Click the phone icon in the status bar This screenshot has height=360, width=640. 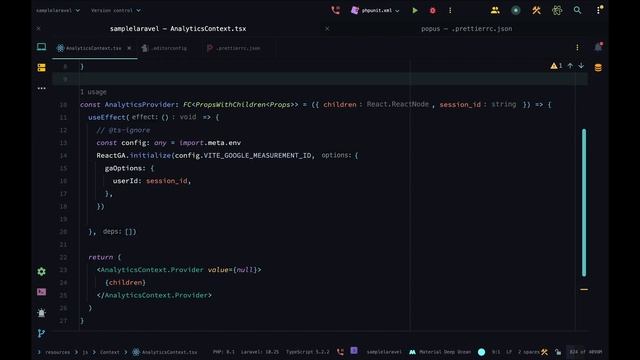point(340,352)
